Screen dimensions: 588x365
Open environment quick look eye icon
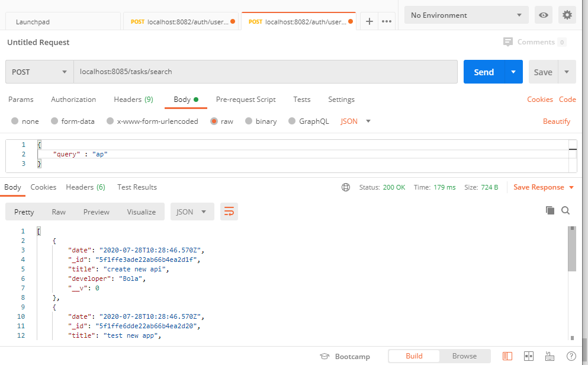pos(543,15)
